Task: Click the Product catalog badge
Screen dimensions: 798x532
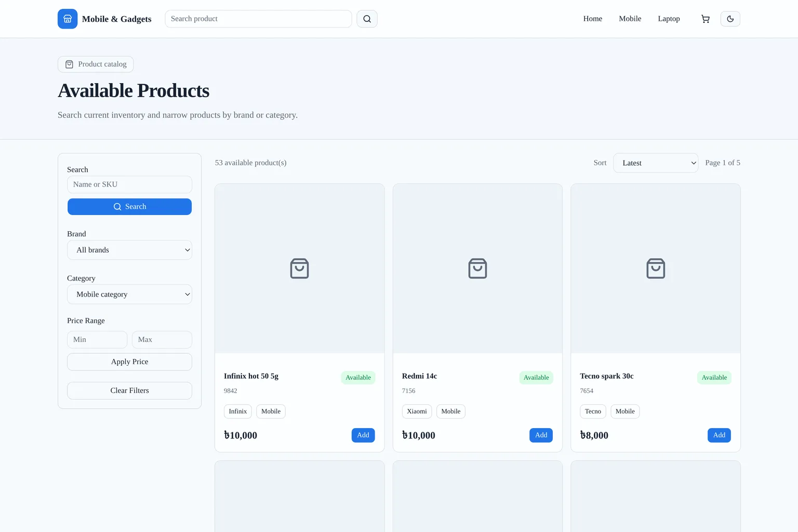Action: (96, 64)
